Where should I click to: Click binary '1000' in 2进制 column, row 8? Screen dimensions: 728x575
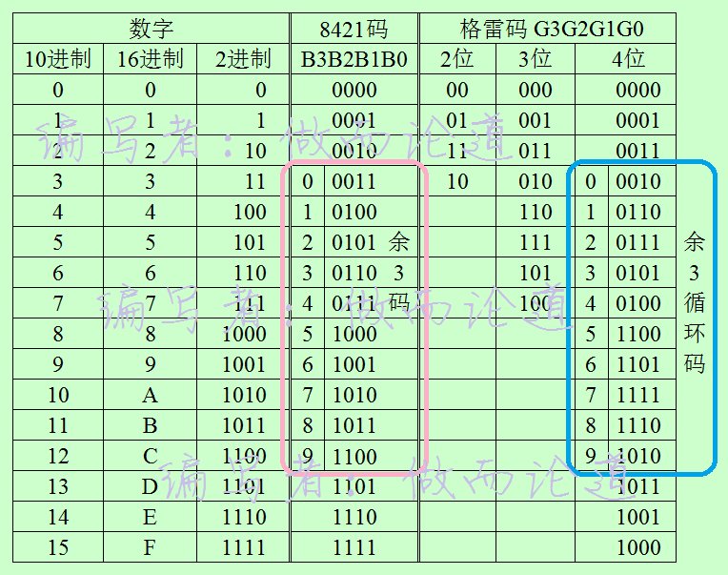(244, 334)
